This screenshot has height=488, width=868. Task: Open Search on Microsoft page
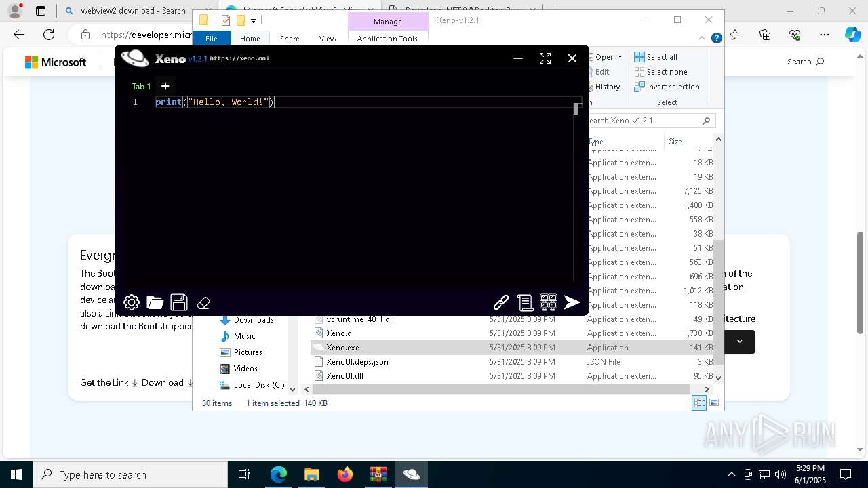[x=806, y=62]
